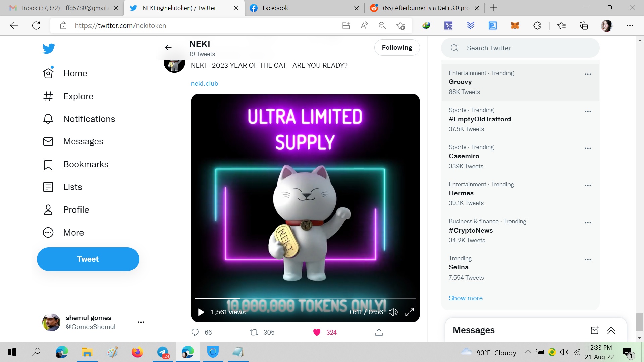
Task: Toggle Read aloud in address bar
Action: click(x=364, y=25)
